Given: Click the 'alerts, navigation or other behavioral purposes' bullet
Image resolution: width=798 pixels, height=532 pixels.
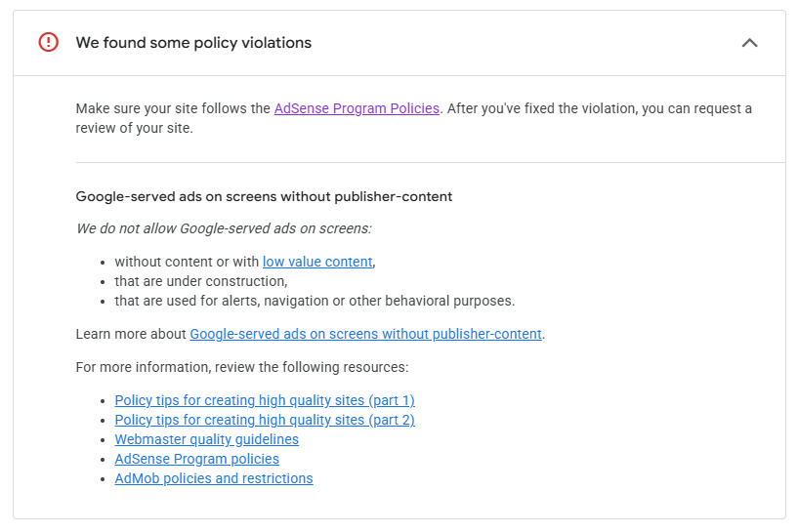Looking at the screenshot, I should (x=315, y=301).
